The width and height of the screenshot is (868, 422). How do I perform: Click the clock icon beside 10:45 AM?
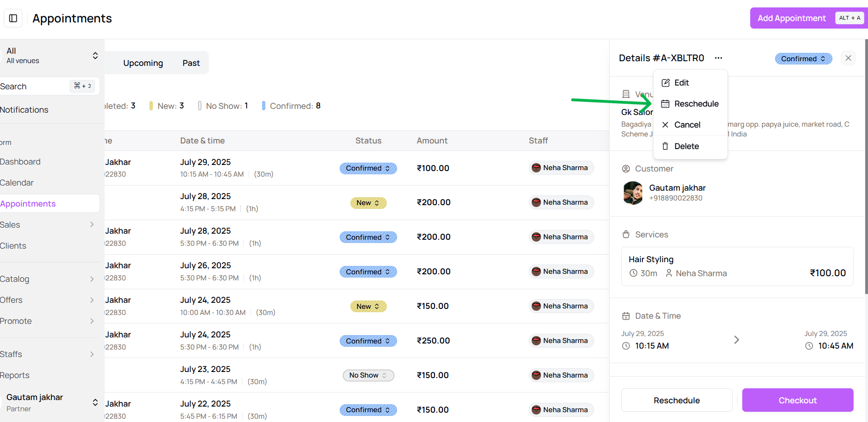click(x=809, y=346)
